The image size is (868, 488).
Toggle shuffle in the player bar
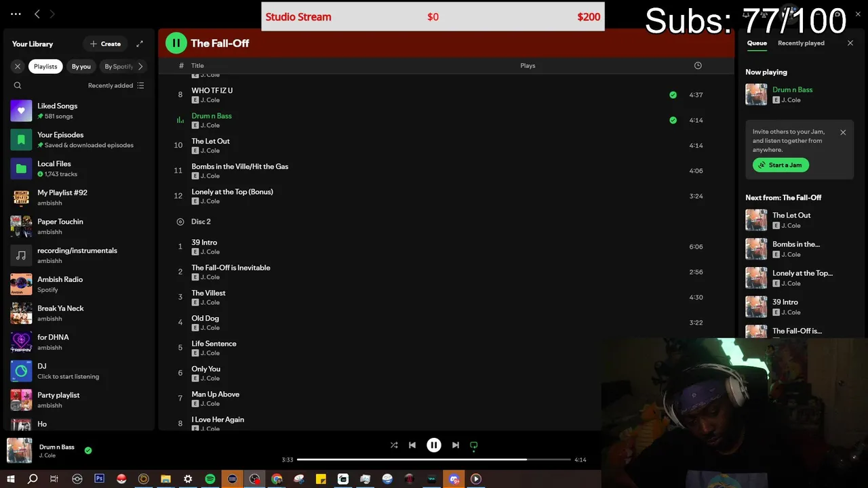coord(394,445)
